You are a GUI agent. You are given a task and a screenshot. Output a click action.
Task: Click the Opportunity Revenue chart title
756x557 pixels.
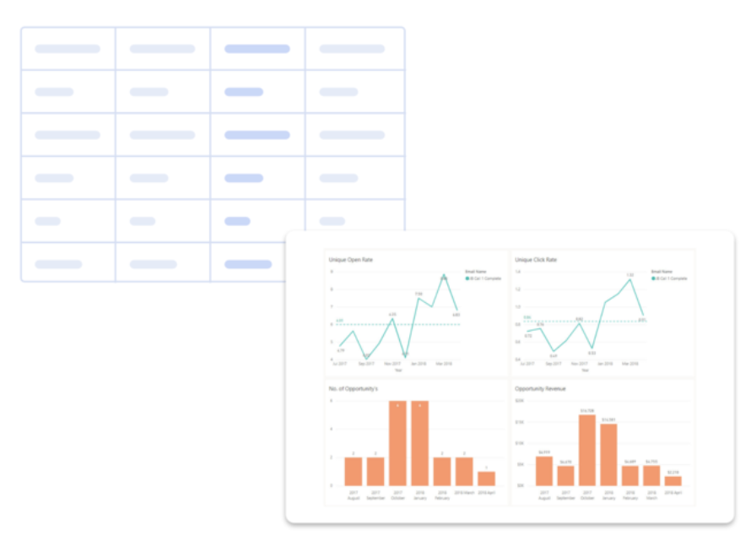(540, 389)
